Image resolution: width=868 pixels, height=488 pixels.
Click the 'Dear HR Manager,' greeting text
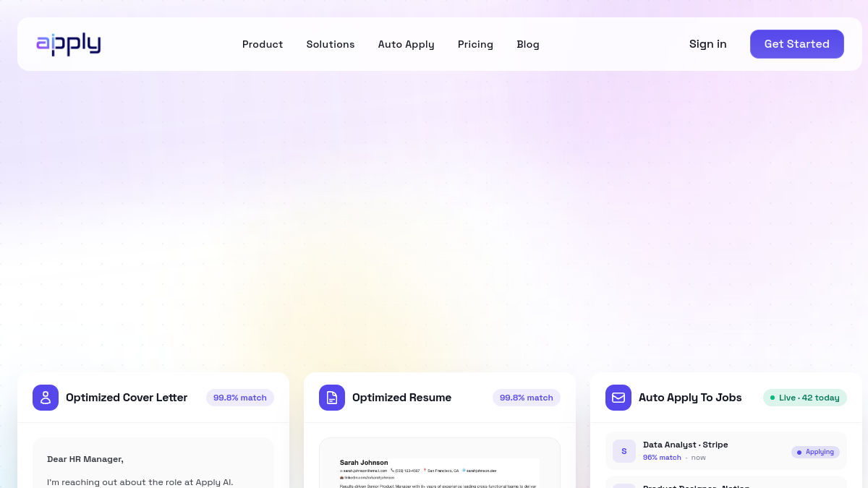tap(85, 459)
